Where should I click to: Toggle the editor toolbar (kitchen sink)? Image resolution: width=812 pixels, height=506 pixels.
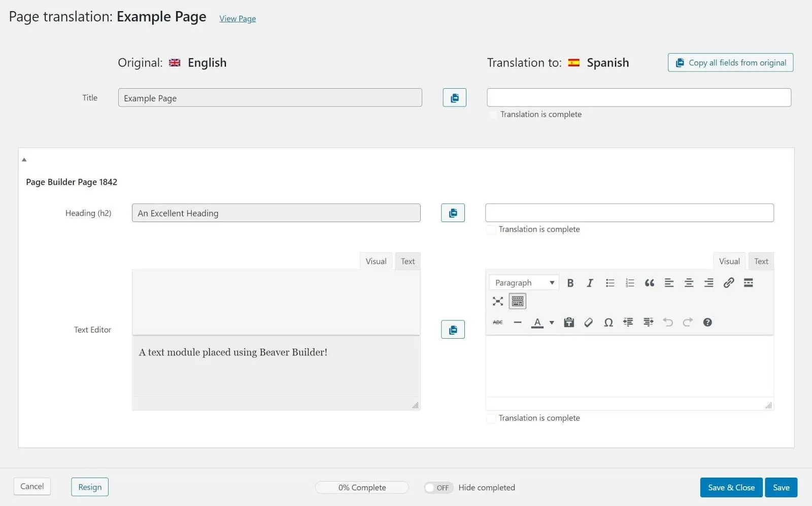pyautogui.click(x=518, y=301)
